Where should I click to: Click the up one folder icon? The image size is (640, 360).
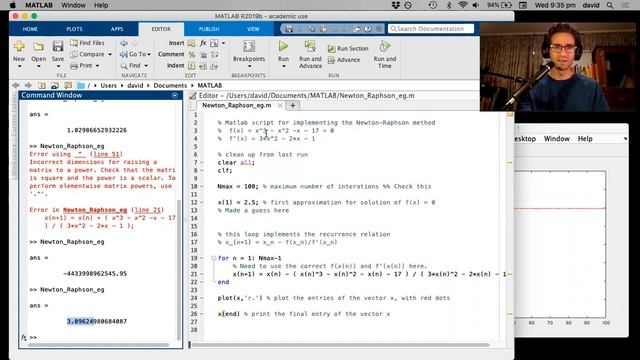pyautogui.click(x=42, y=85)
